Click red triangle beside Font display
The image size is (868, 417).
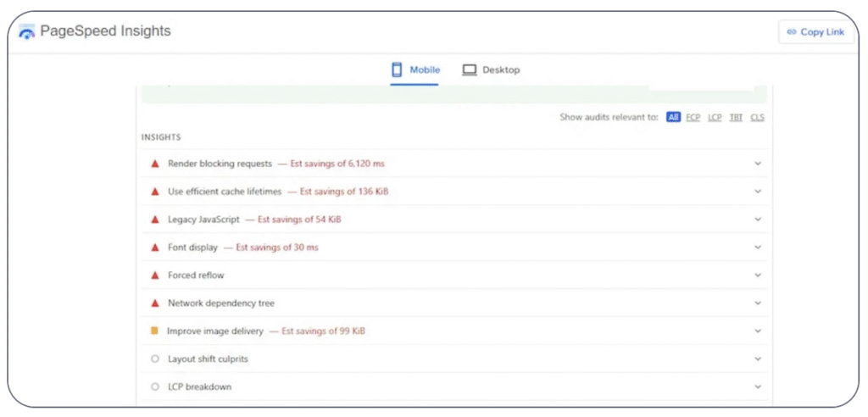pyautogui.click(x=155, y=247)
